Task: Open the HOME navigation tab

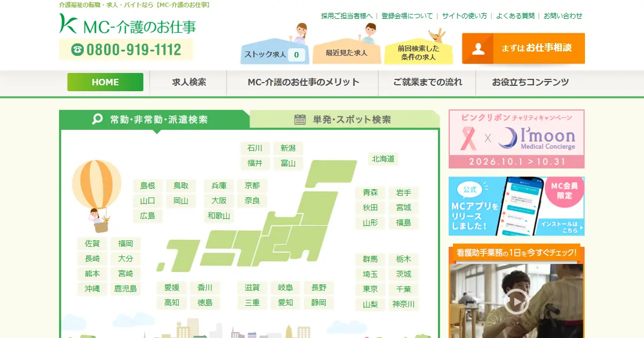Action: click(x=105, y=82)
